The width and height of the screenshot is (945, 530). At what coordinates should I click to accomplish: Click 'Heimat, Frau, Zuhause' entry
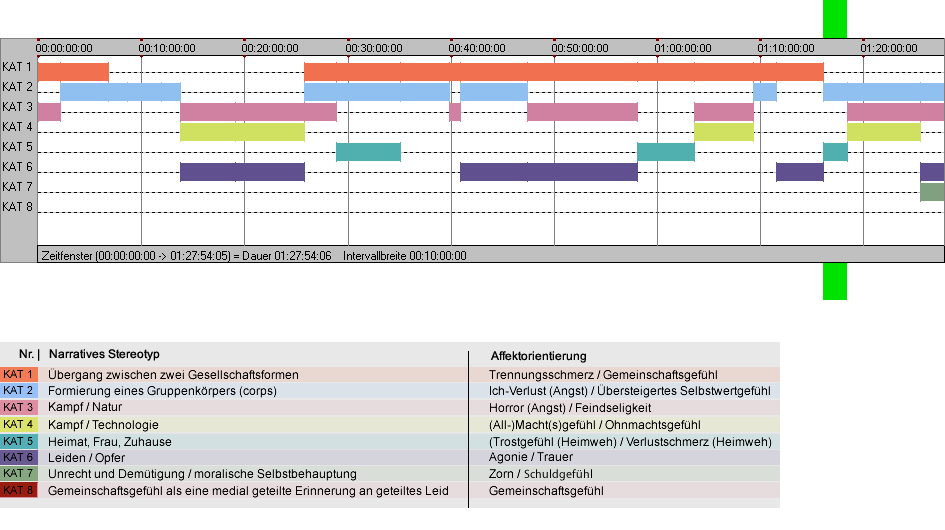(110, 441)
